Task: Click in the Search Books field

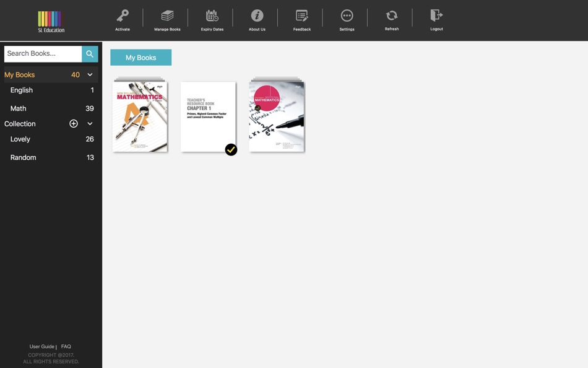Action: 43,54
